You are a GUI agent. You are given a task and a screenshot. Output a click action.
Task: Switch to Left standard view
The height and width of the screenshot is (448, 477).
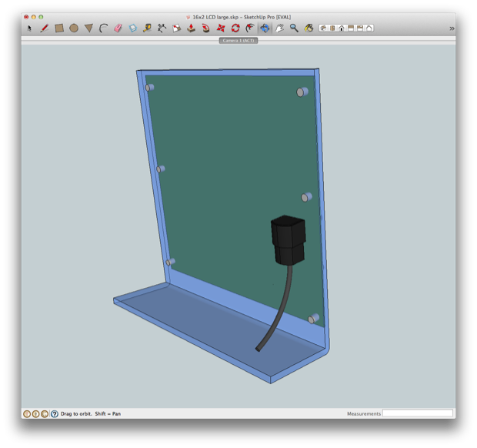point(369,28)
